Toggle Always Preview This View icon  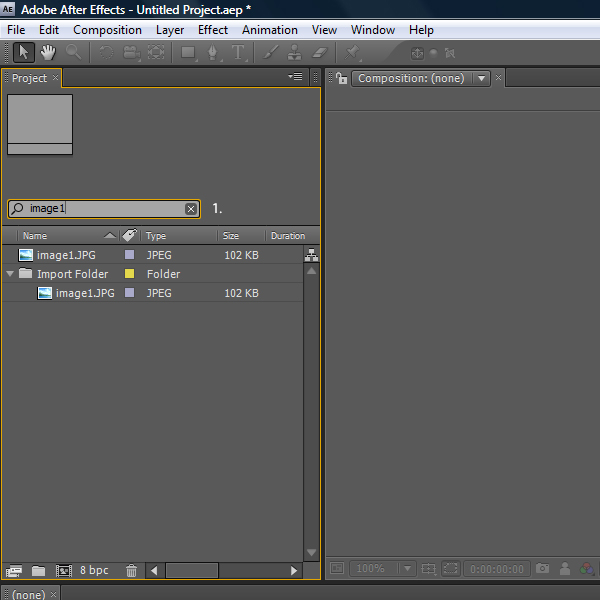pos(337,568)
